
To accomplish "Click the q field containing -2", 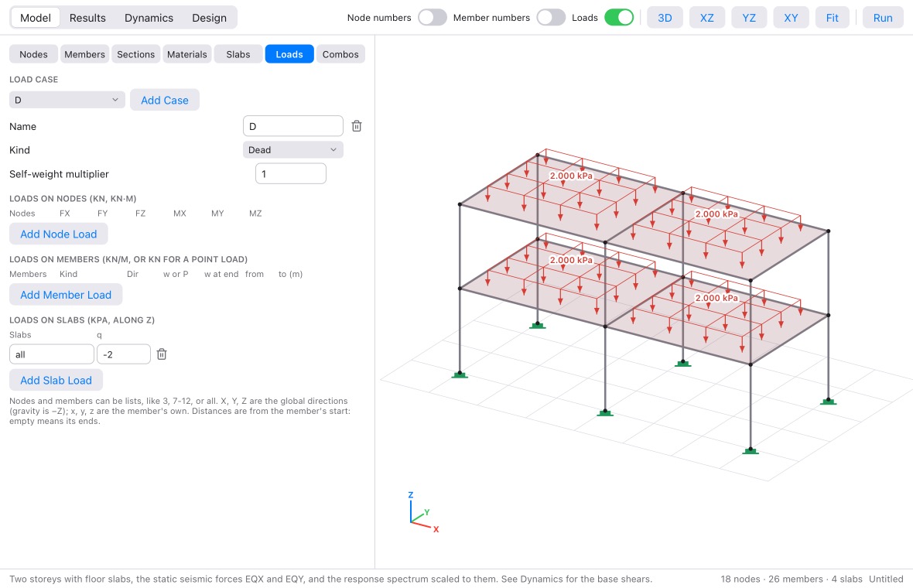I will [124, 354].
